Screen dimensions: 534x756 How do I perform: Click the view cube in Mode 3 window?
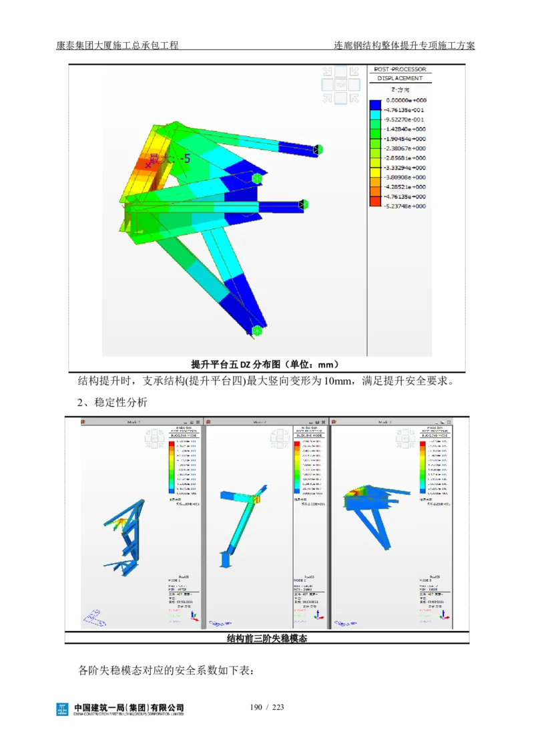pos(406,438)
